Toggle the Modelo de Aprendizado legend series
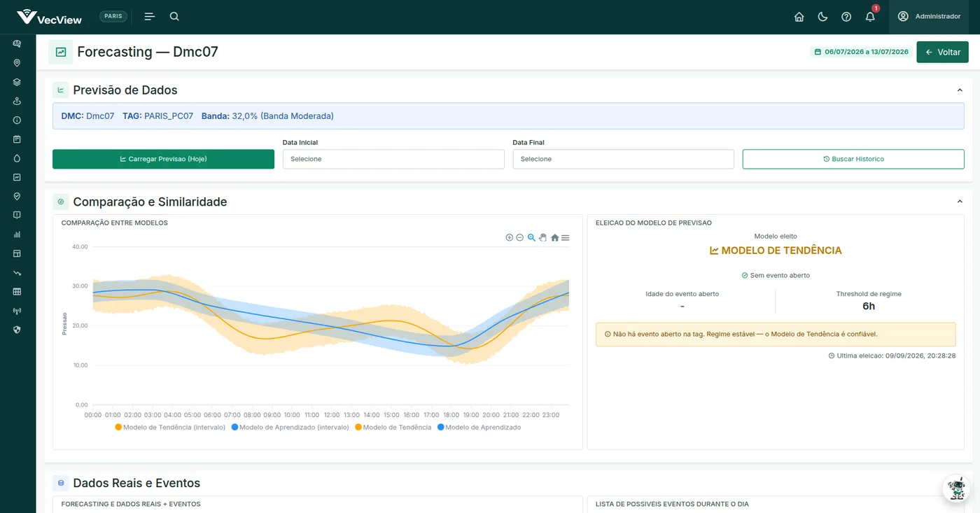Image resolution: width=980 pixels, height=513 pixels. click(x=479, y=427)
